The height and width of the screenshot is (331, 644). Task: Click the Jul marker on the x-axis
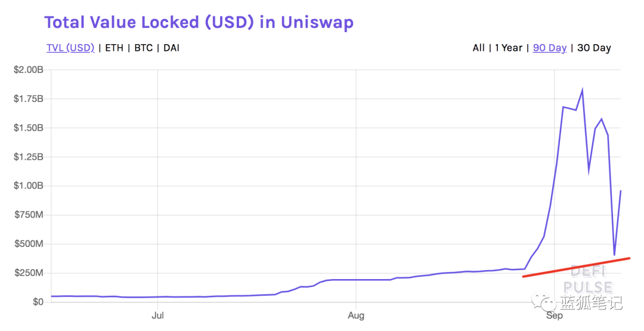click(x=158, y=315)
